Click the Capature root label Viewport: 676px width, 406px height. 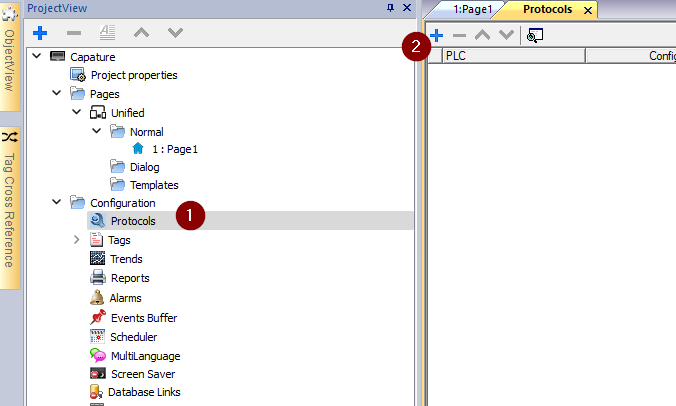click(x=93, y=57)
